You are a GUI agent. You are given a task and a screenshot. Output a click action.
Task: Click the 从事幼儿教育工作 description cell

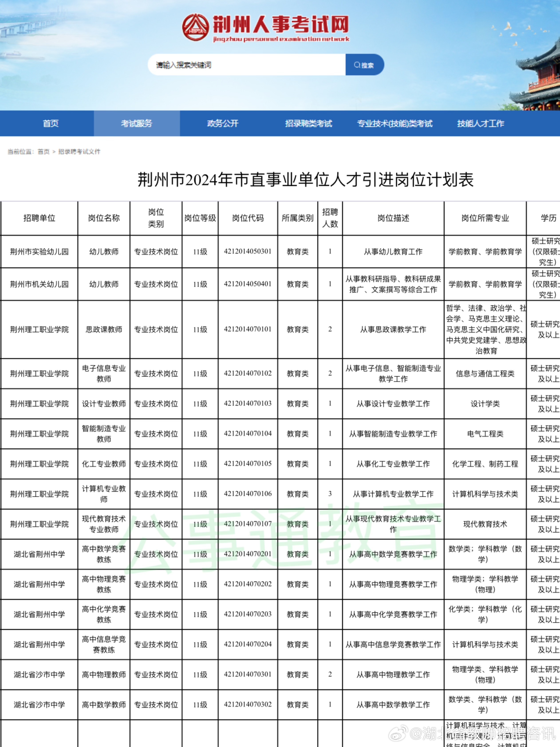click(x=393, y=252)
